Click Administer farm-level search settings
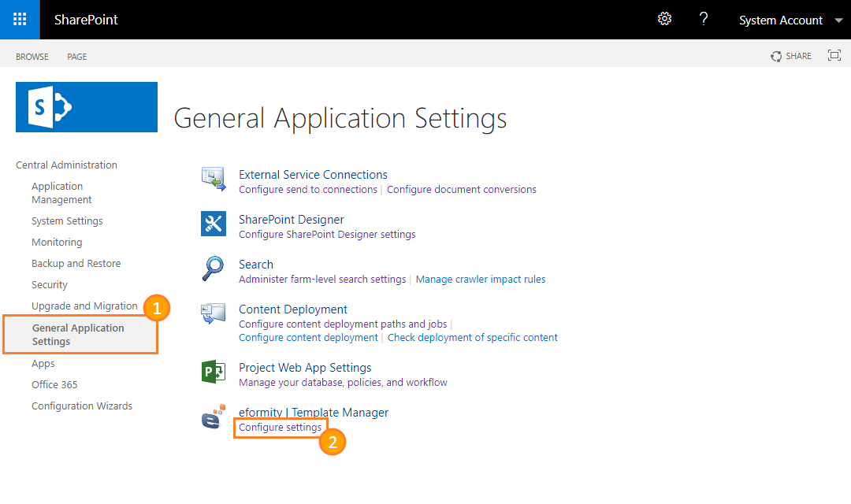851x504 pixels. pyautogui.click(x=321, y=280)
